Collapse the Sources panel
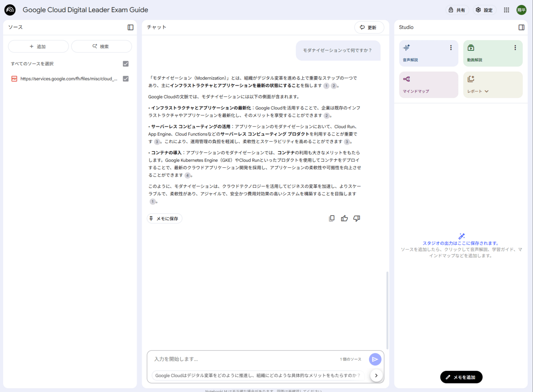533x392 pixels. coord(130,27)
